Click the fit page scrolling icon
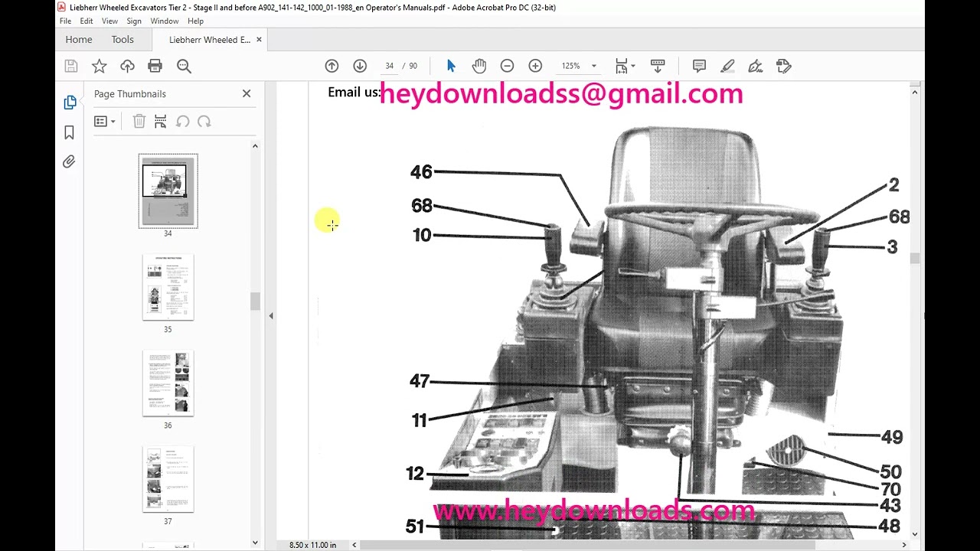 622,66
